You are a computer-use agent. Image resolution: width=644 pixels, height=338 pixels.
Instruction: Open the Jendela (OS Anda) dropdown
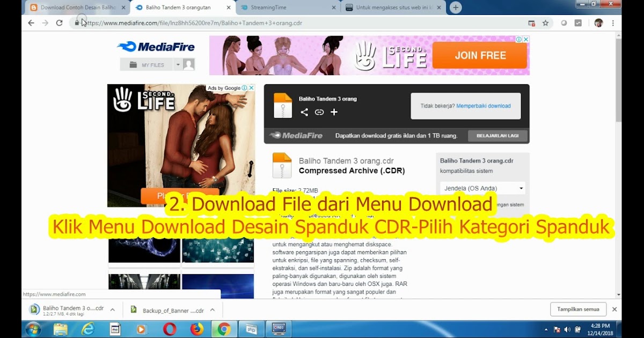[482, 188]
